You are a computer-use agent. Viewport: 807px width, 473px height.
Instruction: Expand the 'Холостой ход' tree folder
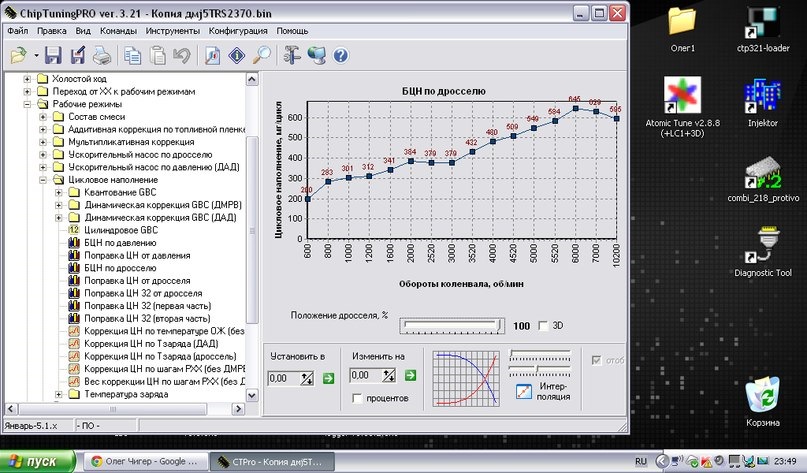coord(27,79)
